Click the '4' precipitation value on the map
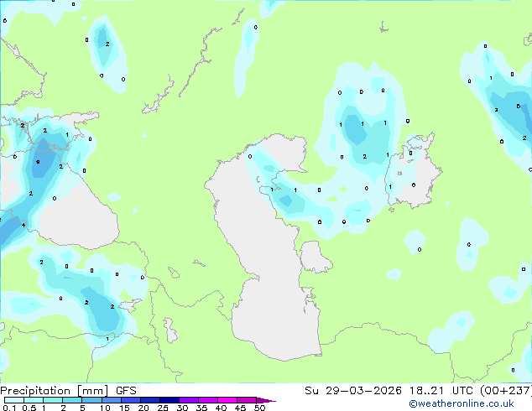 point(23,225)
